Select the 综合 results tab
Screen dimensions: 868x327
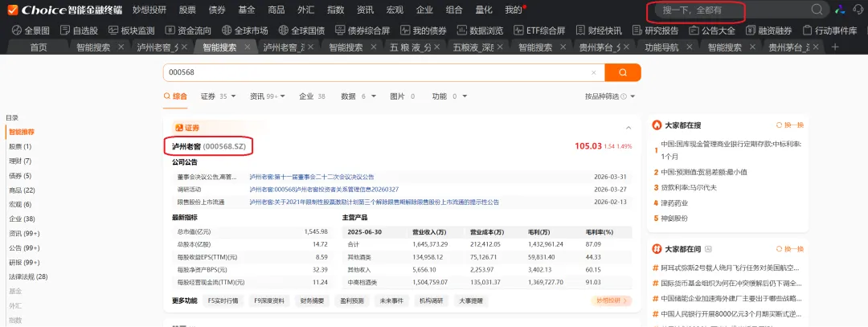pos(175,96)
